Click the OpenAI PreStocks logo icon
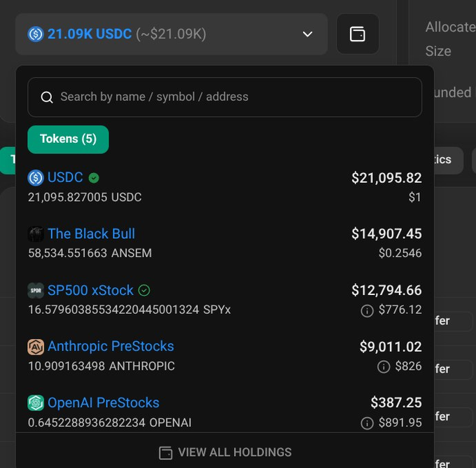 36,403
